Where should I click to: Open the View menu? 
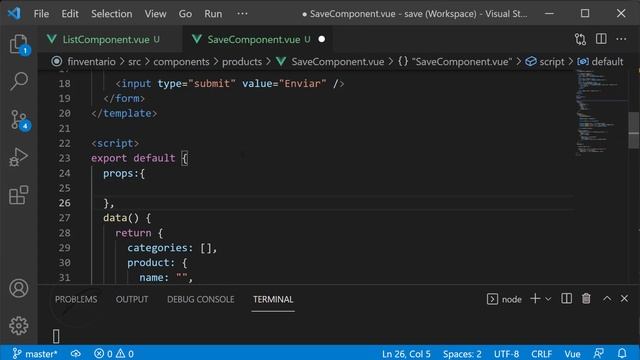[x=155, y=13]
